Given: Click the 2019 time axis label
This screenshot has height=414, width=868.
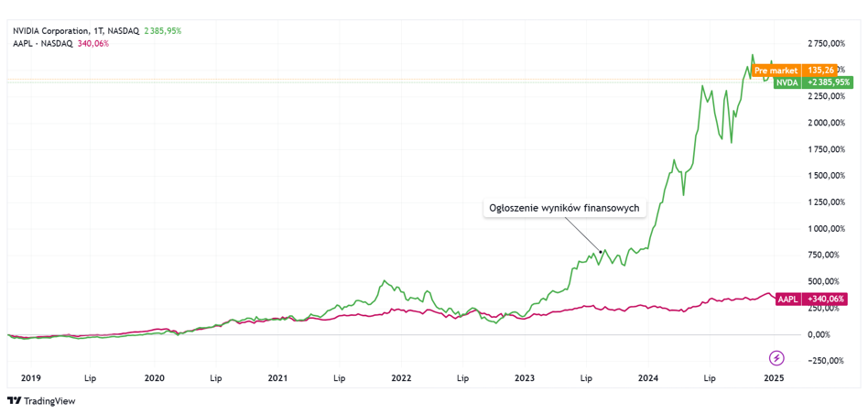Looking at the screenshot, I should (x=30, y=378).
